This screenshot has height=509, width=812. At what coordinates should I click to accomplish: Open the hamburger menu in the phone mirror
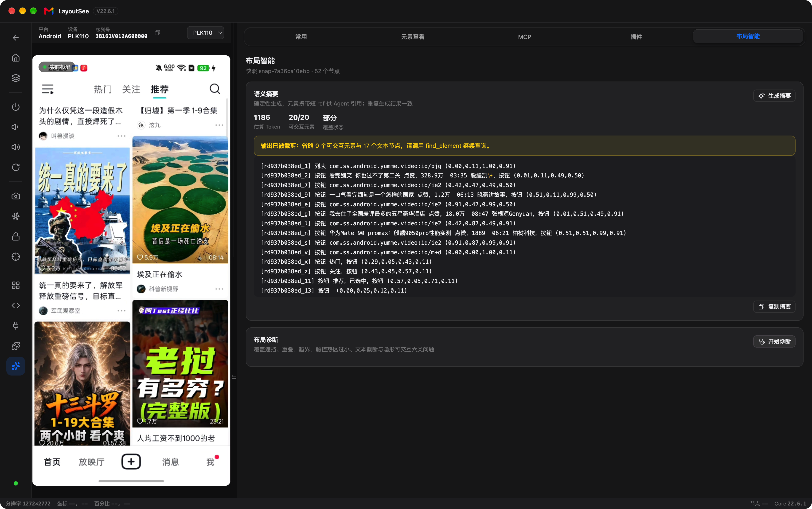(x=47, y=89)
